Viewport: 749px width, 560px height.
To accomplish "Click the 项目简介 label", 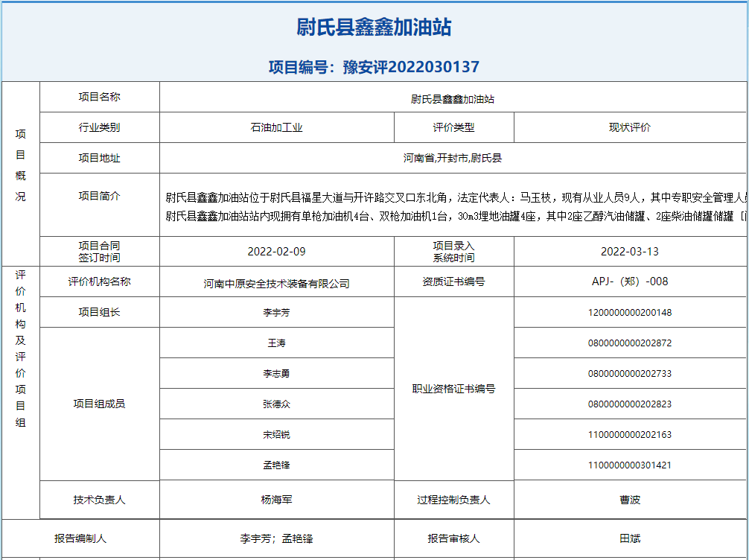I will click(x=99, y=196).
